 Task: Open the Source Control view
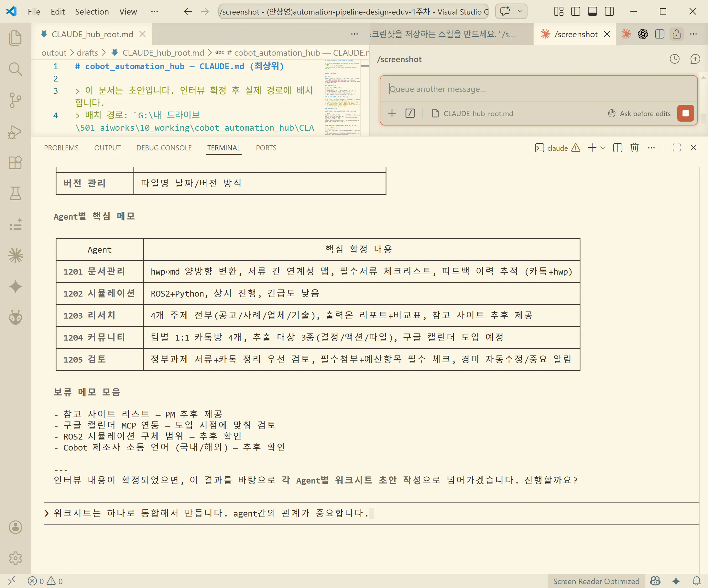pyautogui.click(x=15, y=100)
